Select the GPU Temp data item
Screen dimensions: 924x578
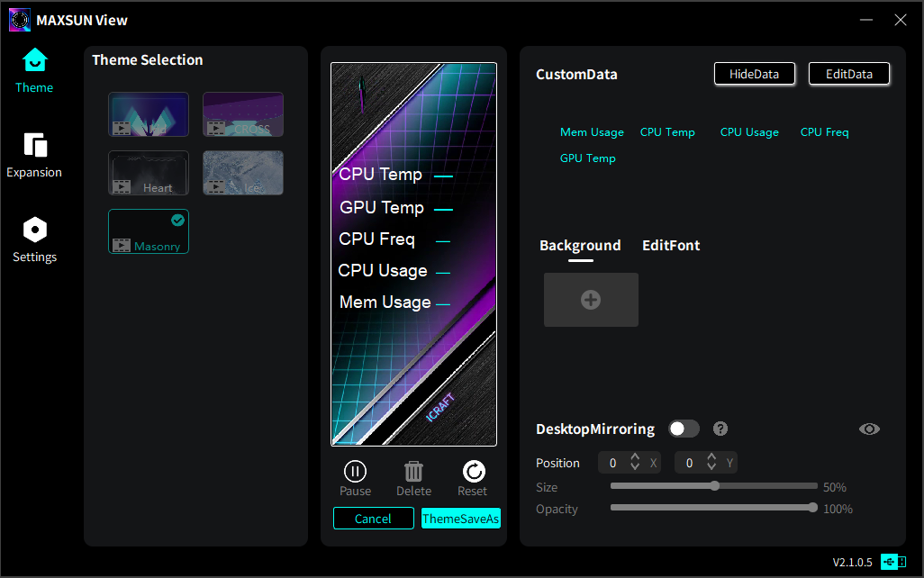click(587, 158)
